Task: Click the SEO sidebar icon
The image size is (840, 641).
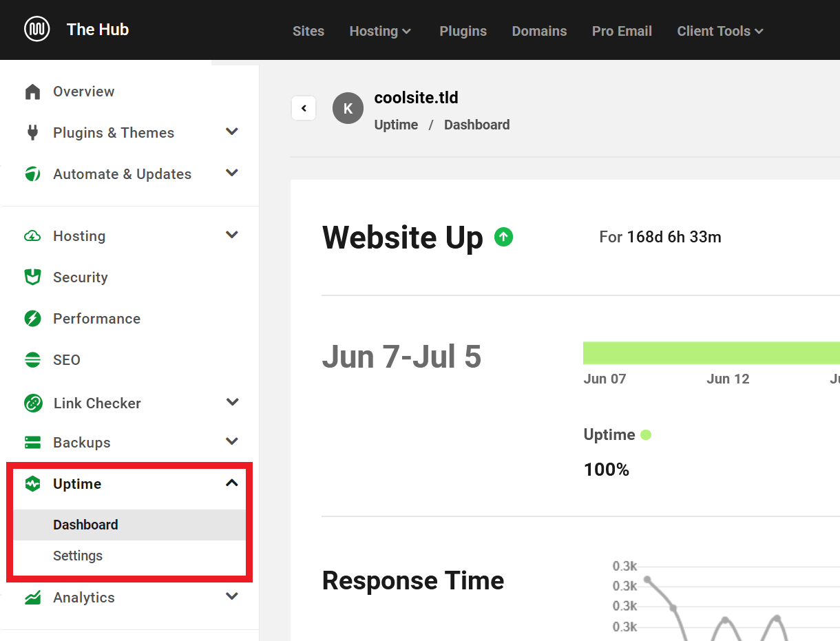Action: tap(32, 360)
